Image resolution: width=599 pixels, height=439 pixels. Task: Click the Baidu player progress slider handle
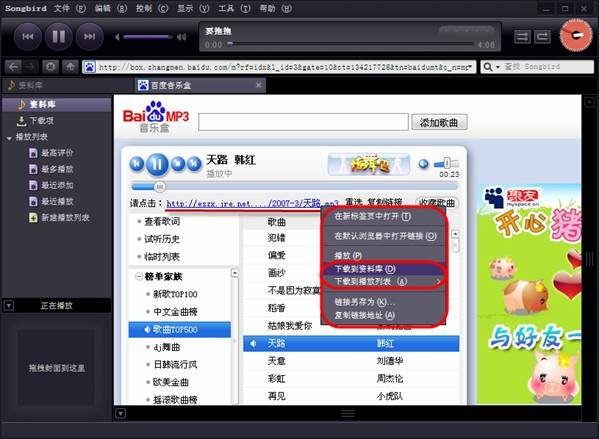(160, 187)
